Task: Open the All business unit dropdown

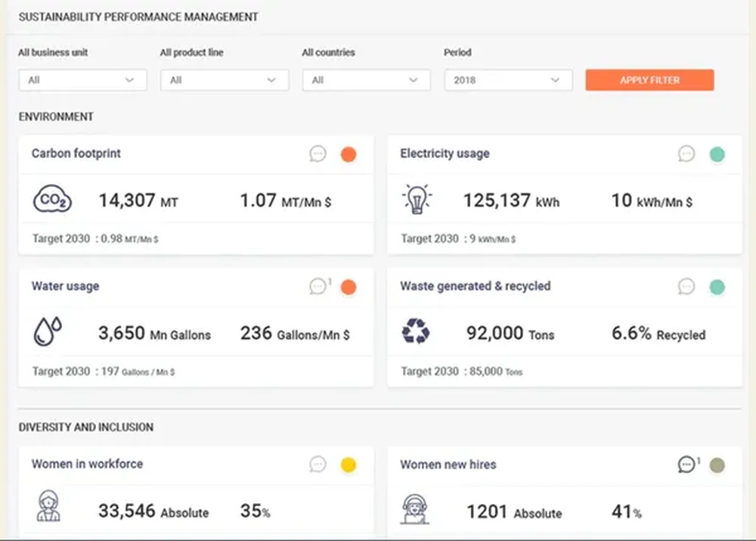Action: point(82,80)
